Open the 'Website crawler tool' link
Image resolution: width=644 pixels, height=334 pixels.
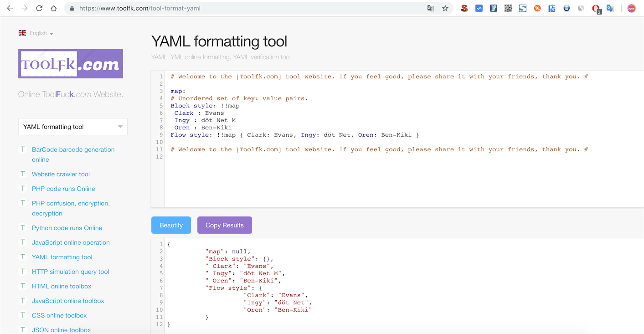61,174
